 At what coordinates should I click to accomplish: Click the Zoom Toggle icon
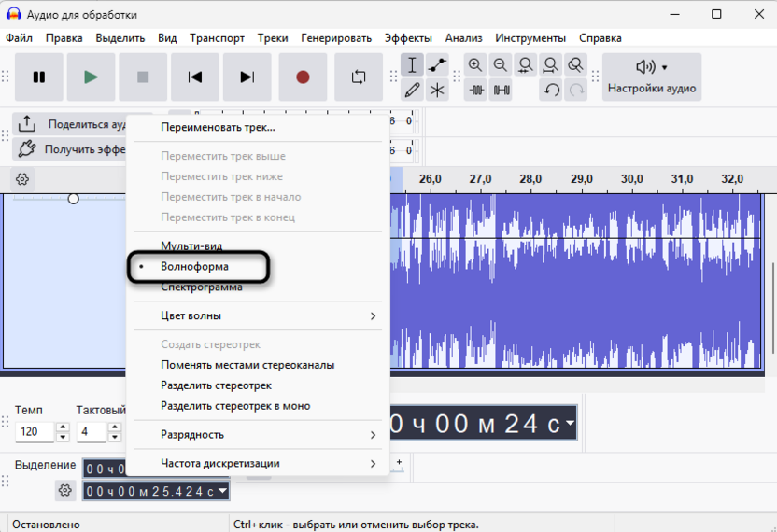(x=576, y=65)
